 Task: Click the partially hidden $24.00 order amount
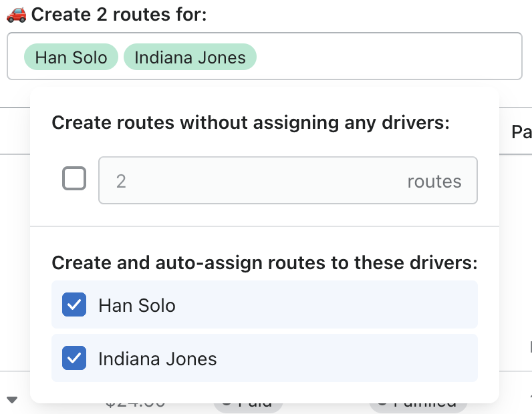pos(136,405)
